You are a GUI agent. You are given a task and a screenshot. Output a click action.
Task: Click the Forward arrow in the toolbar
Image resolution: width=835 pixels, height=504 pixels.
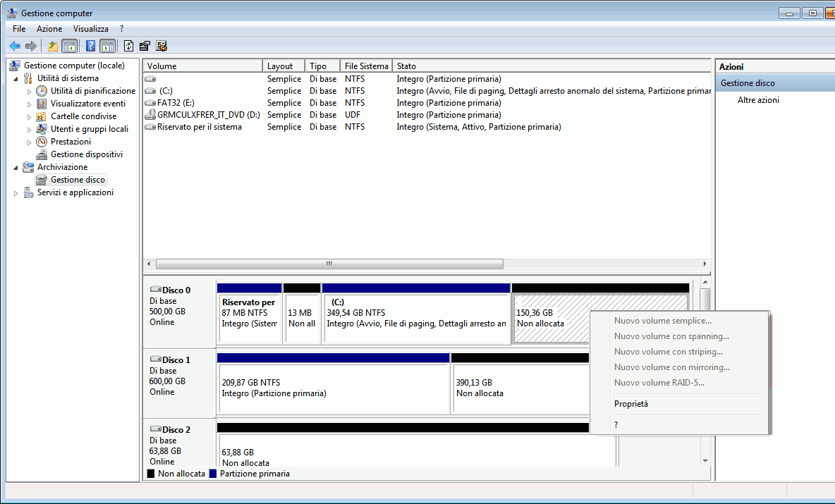pyautogui.click(x=31, y=47)
